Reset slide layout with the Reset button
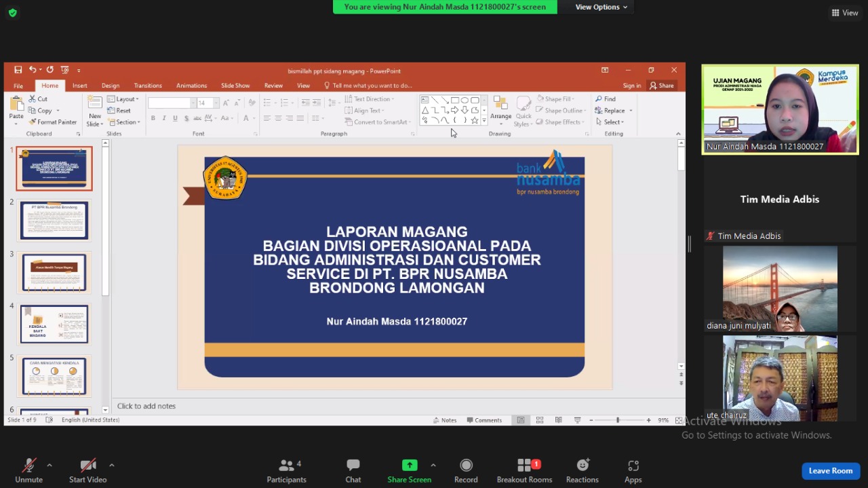 coord(119,111)
